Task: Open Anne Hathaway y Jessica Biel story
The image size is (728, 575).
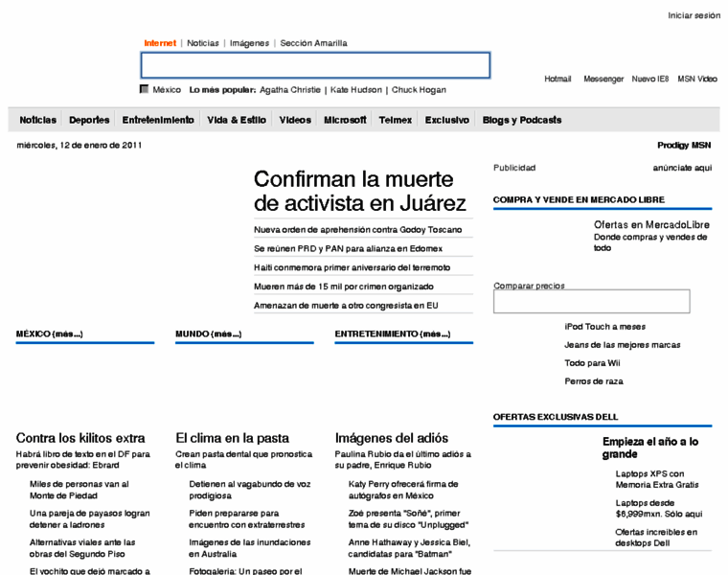Action: (409, 548)
